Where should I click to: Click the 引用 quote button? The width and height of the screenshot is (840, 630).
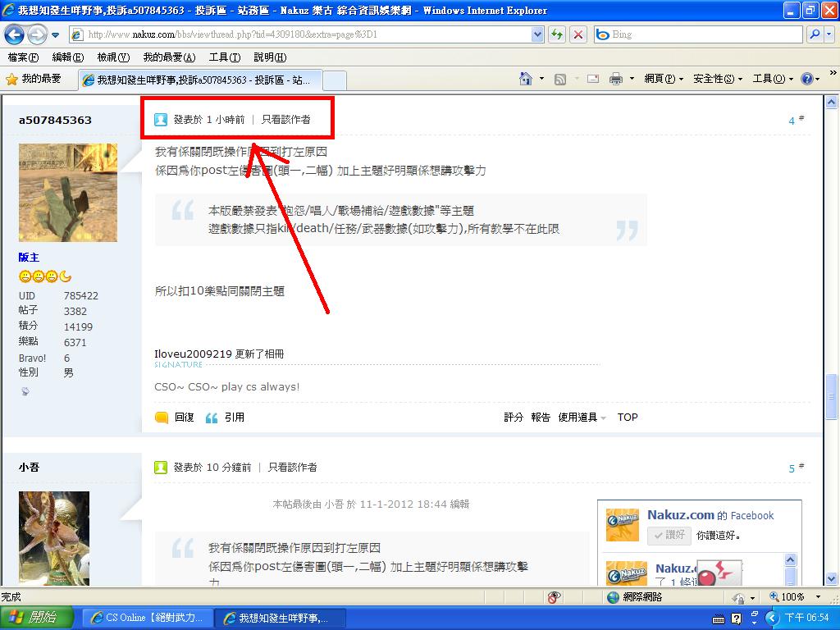225,418
